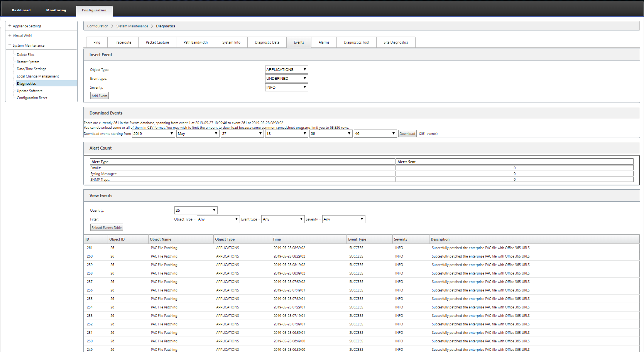Sort events by Time column header

277,239
